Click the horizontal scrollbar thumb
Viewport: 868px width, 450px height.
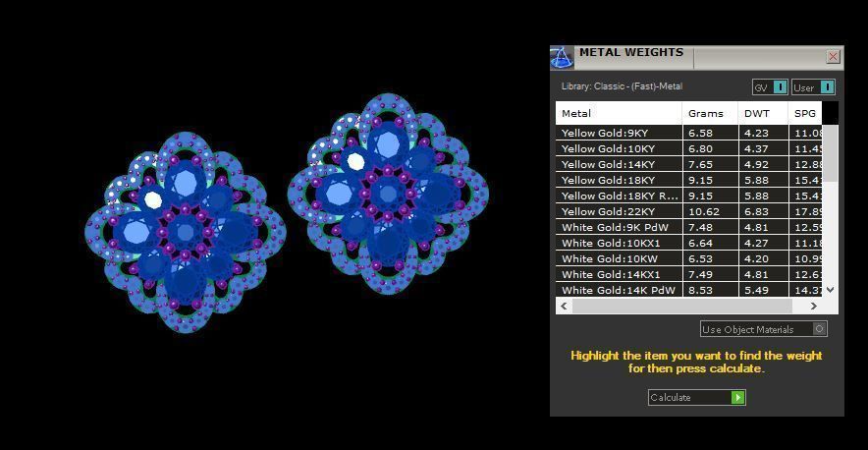[682, 306]
